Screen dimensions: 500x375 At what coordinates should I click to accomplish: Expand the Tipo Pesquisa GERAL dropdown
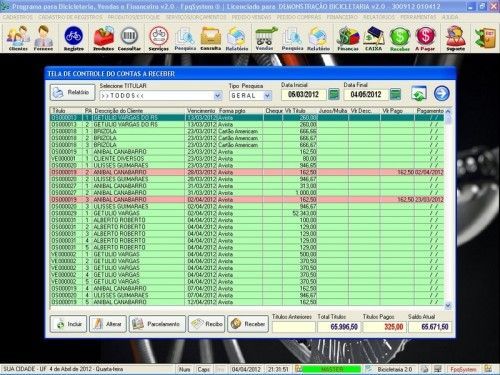pos(267,96)
